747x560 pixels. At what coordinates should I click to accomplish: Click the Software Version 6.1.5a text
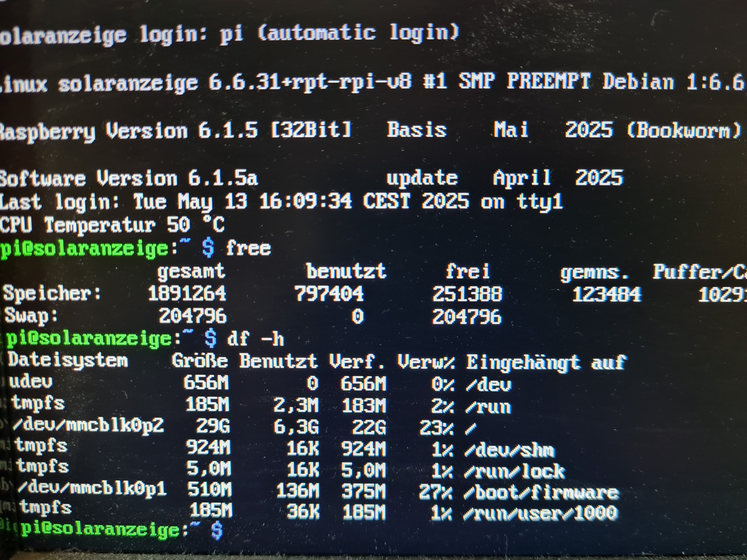tap(128, 178)
